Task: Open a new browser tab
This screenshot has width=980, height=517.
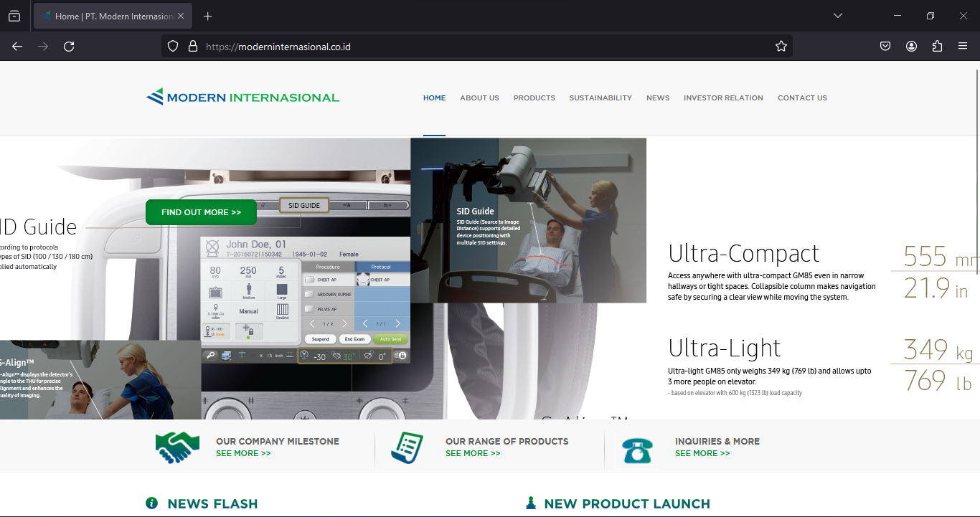Action: (208, 16)
